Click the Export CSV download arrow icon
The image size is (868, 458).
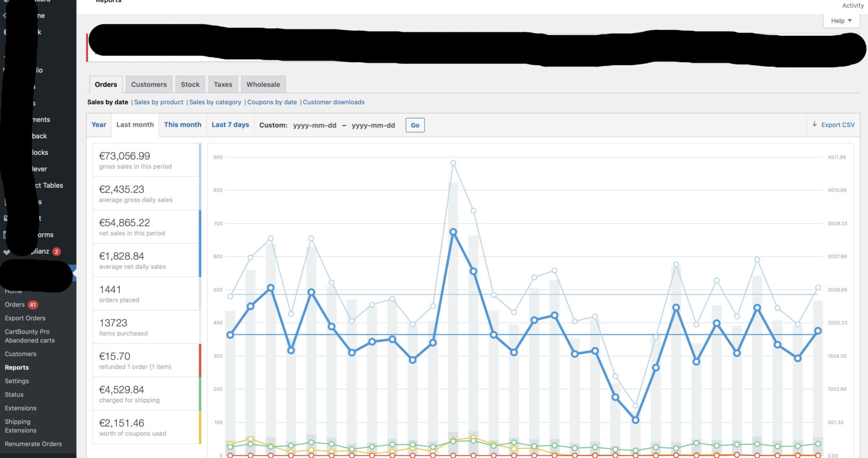(x=814, y=125)
